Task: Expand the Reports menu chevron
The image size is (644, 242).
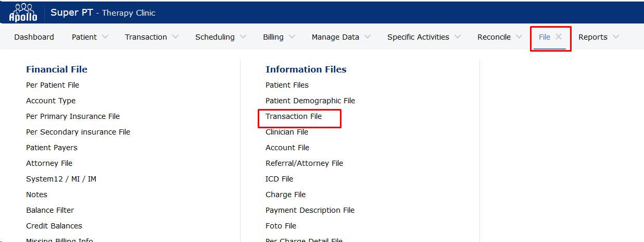Action: 616,37
